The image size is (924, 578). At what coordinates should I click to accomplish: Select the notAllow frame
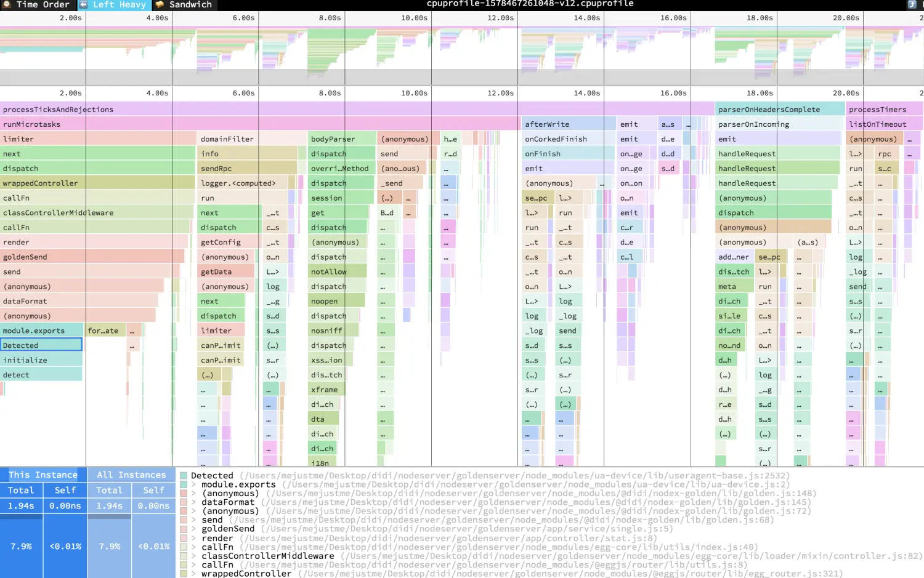(x=338, y=272)
